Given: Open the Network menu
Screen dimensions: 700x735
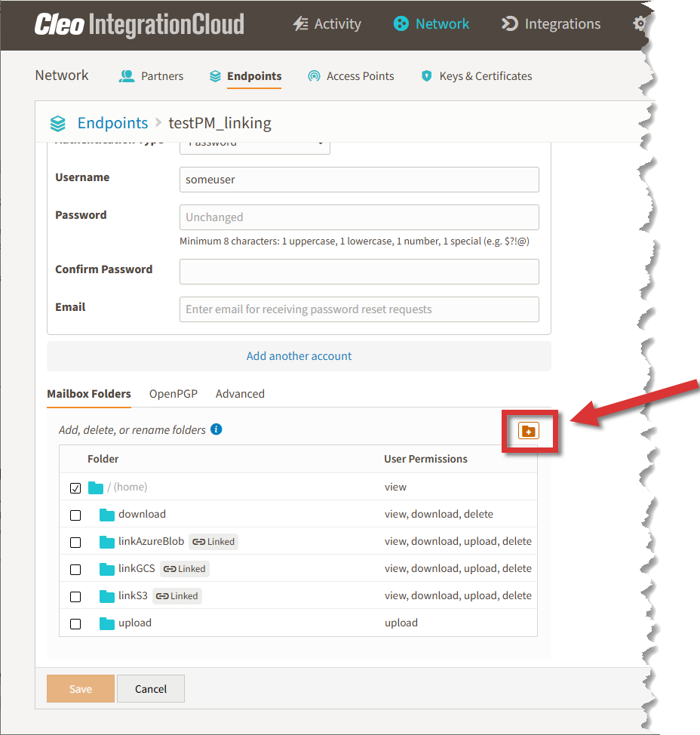Looking at the screenshot, I should pyautogui.click(x=431, y=24).
